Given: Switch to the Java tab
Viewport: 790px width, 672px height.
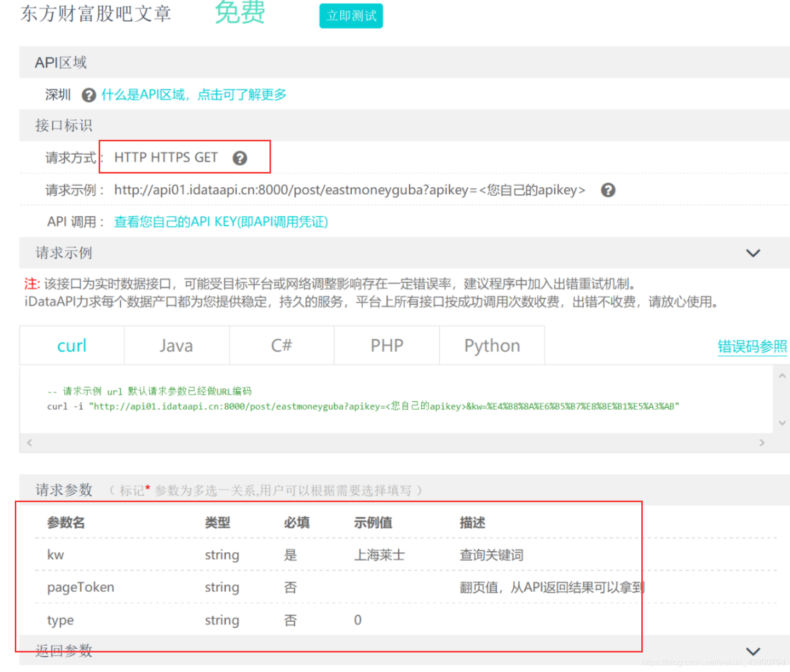Looking at the screenshot, I should (x=177, y=345).
